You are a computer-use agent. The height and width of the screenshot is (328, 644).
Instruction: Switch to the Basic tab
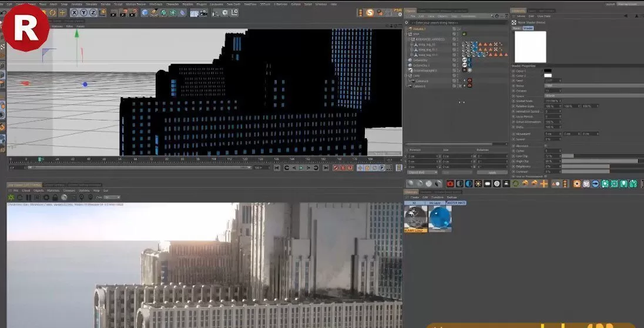pos(516,28)
